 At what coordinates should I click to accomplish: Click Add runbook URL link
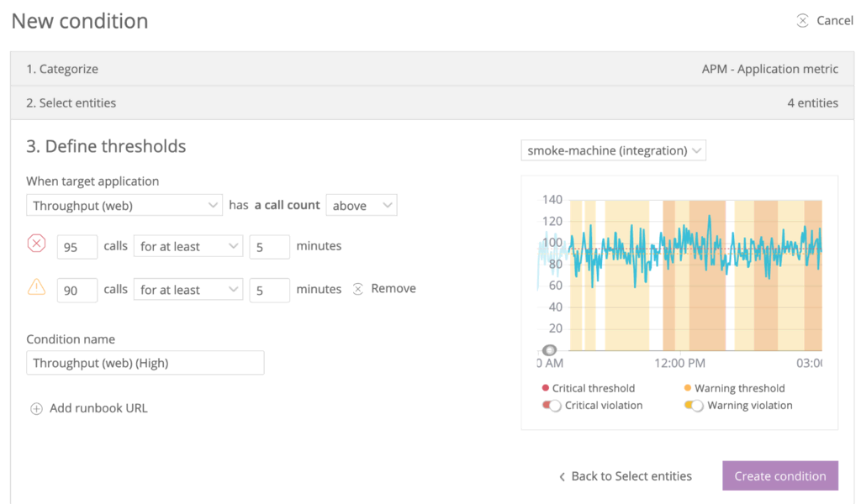pyautogui.click(x=98, y=409)
